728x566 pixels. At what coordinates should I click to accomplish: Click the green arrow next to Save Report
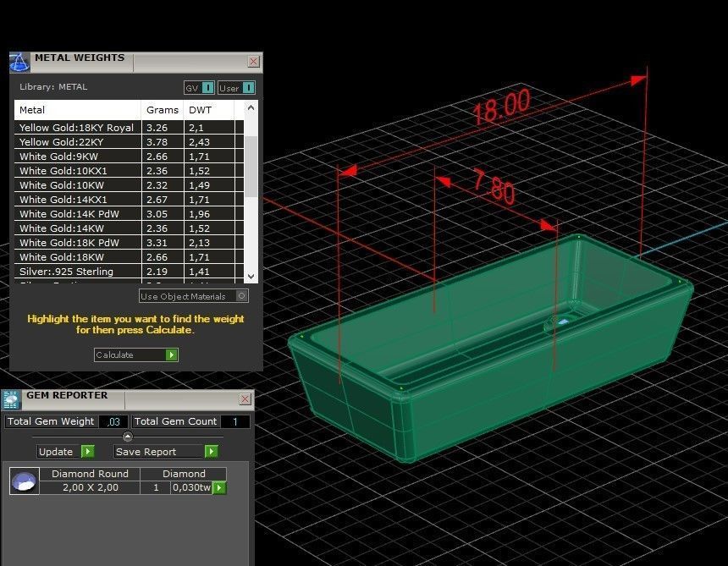212,452
